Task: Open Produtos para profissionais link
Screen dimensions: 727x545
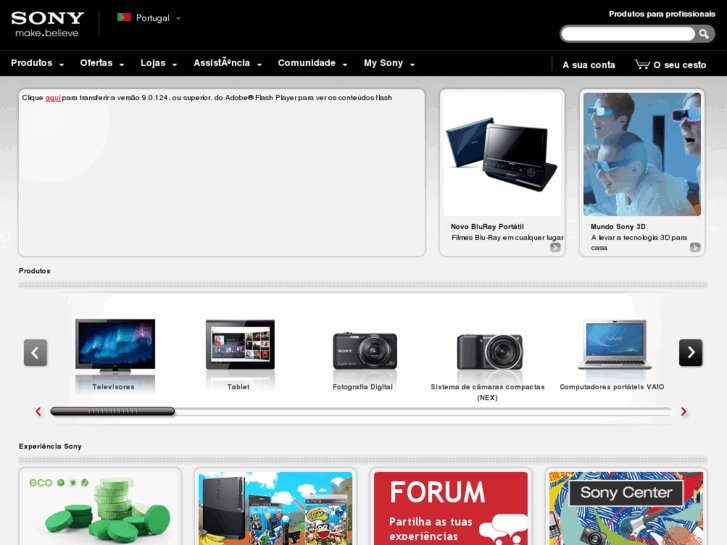Action: click(x=662, y=14)
